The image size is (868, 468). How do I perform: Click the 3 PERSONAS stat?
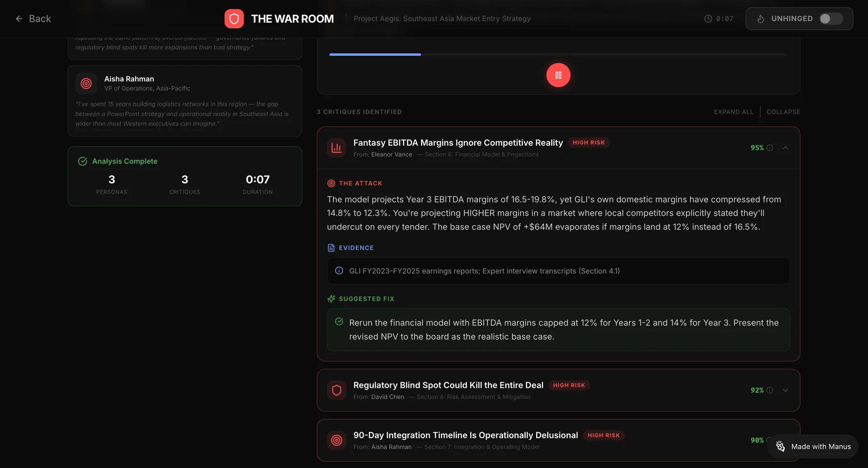click(112, 184)
